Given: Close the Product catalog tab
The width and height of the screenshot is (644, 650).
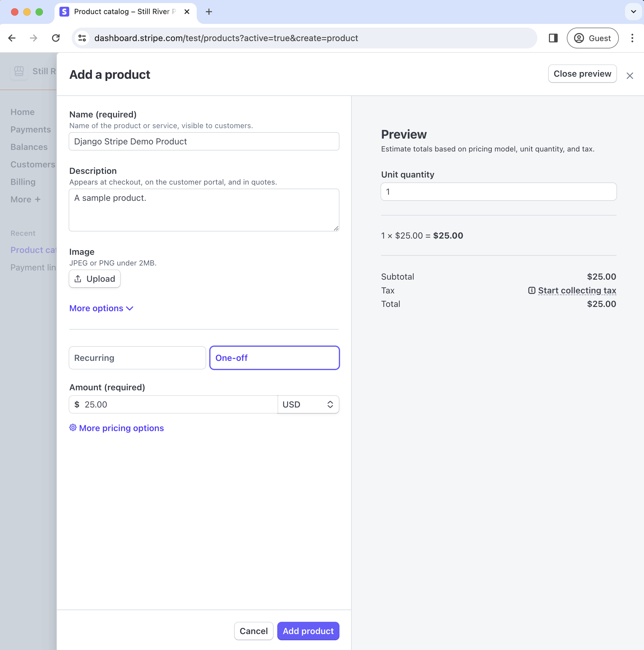Looking at the screenshot, I should 187,12.
